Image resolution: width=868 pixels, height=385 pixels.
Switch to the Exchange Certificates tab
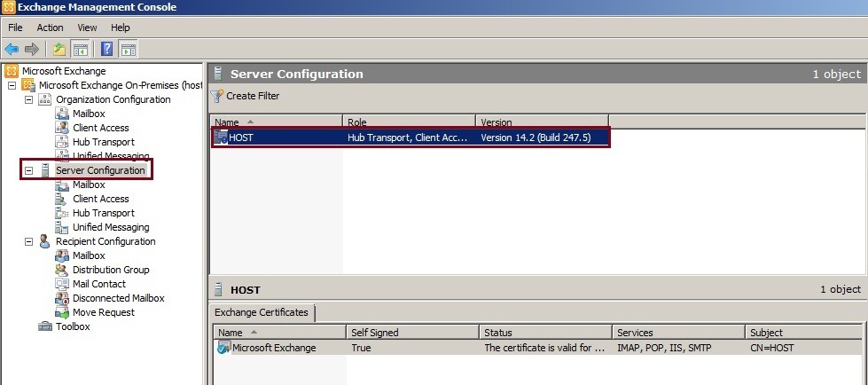pos(262,312)
